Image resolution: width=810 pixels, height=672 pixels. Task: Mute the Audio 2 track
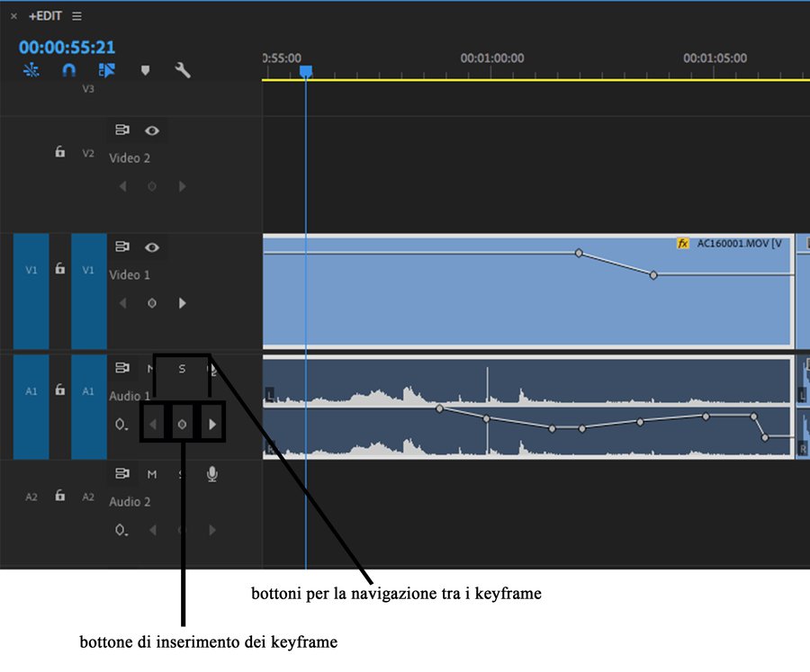pos(152,474)
